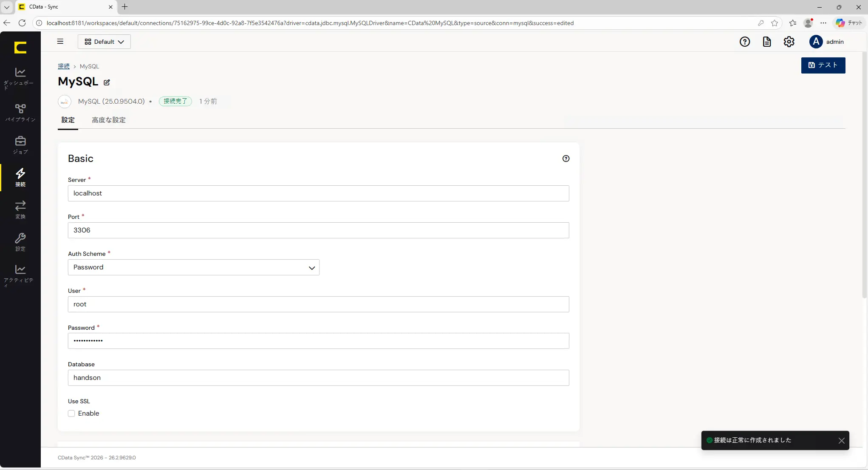
Task: Click the MySQL breadcrumb text
Action: 89,66
